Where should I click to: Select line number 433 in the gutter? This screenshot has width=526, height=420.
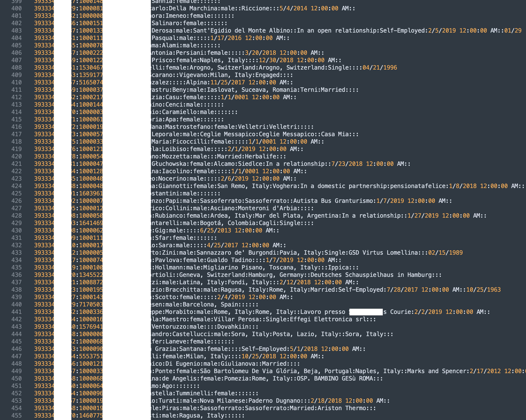pos(17,253)
